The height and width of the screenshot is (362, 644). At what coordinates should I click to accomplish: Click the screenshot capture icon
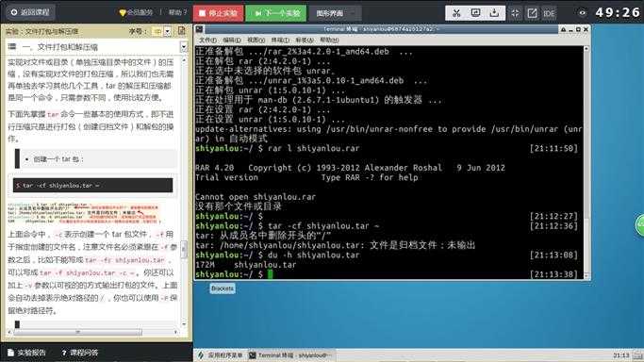pos(475,13)
